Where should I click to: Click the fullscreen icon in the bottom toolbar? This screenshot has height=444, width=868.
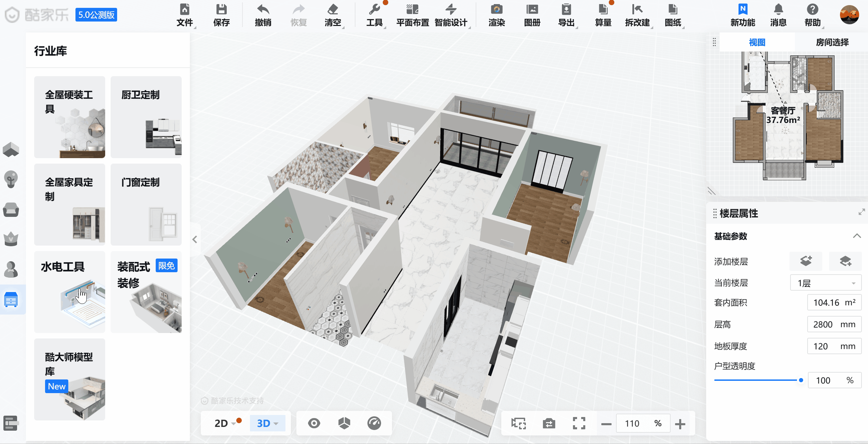(x=579, y=424)
